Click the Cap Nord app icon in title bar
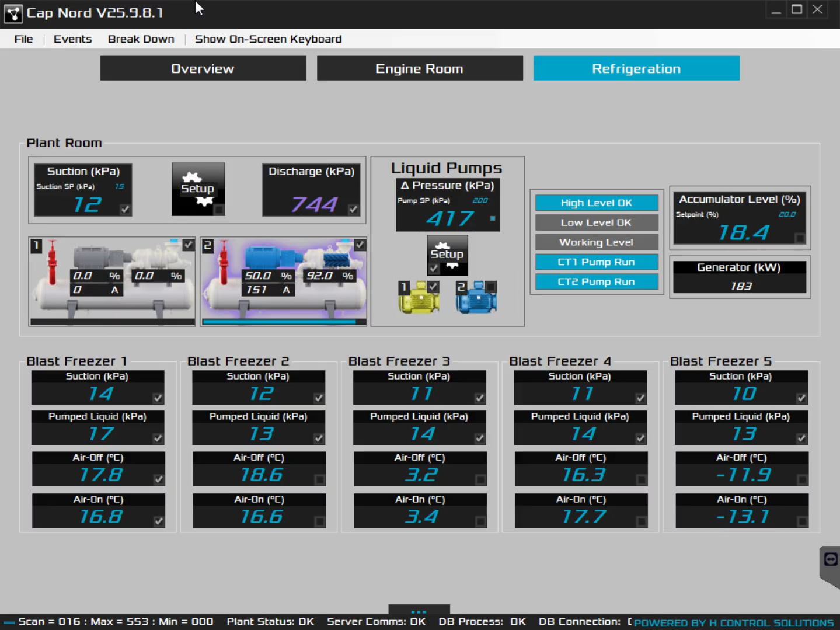 point(13,13)
